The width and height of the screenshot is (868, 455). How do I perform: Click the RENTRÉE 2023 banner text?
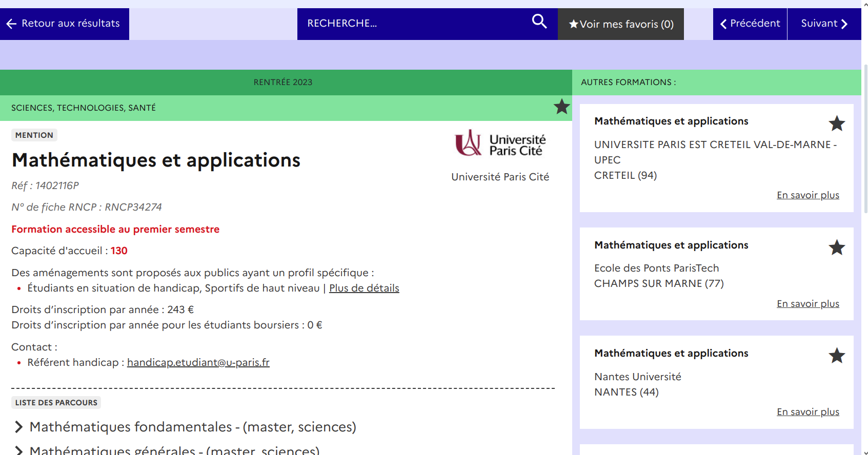pyautogui.click(x=283, y=82)
